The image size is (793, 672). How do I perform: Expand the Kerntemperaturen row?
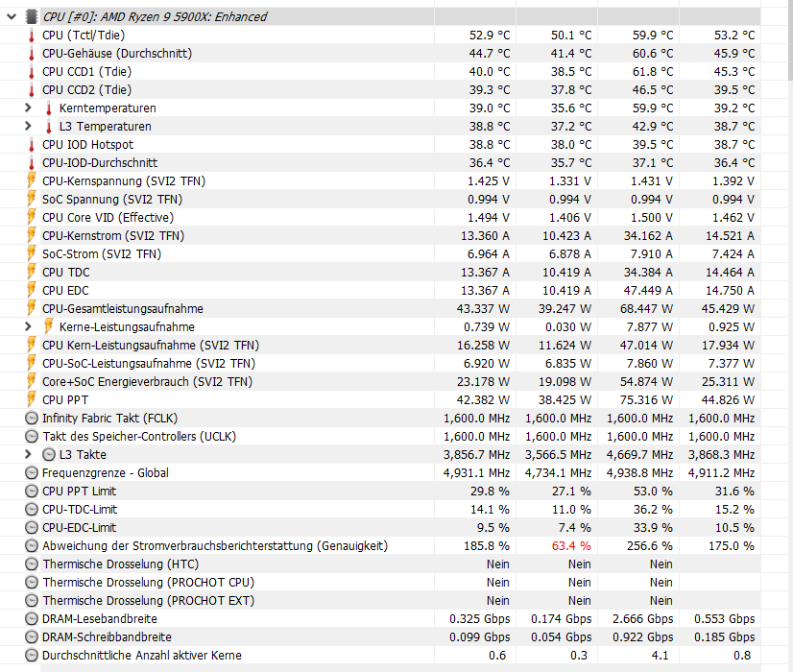tap(29, 108)
